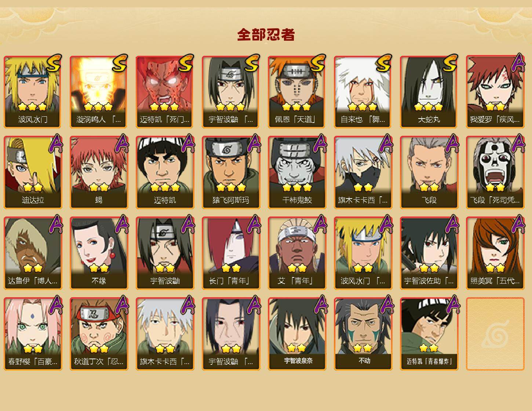Choose the 不缘 ninja card

coord(99,253)
